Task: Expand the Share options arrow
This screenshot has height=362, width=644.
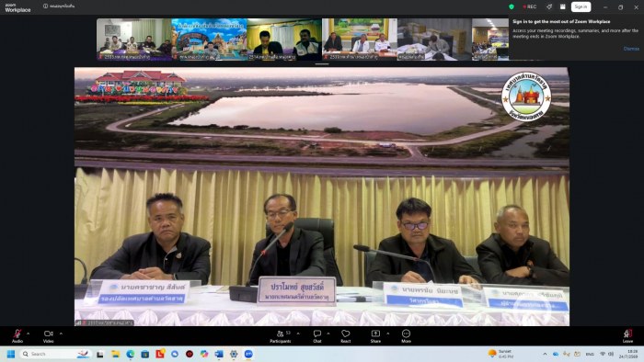Action: 387,334
